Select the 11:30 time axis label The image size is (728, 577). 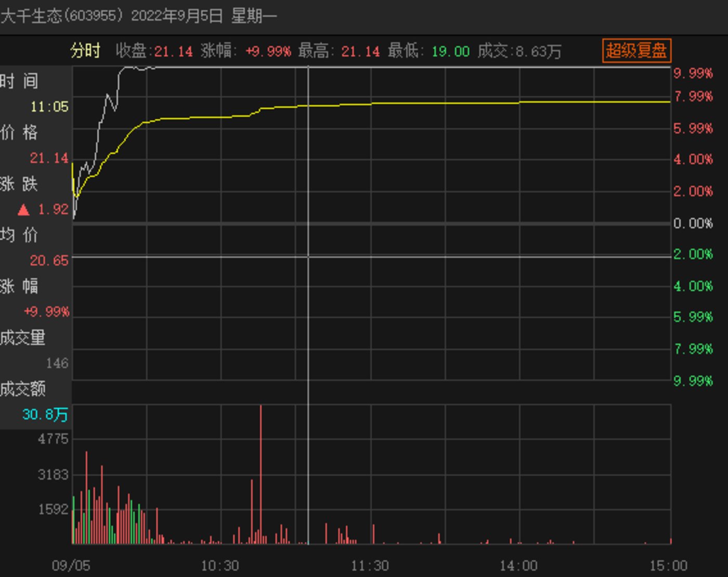point(370,566)
